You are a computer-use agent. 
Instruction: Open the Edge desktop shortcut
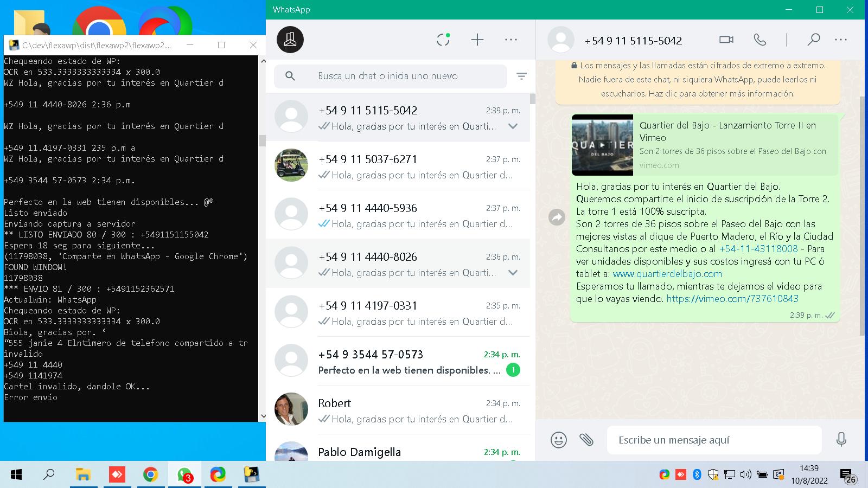click(165, 22)
